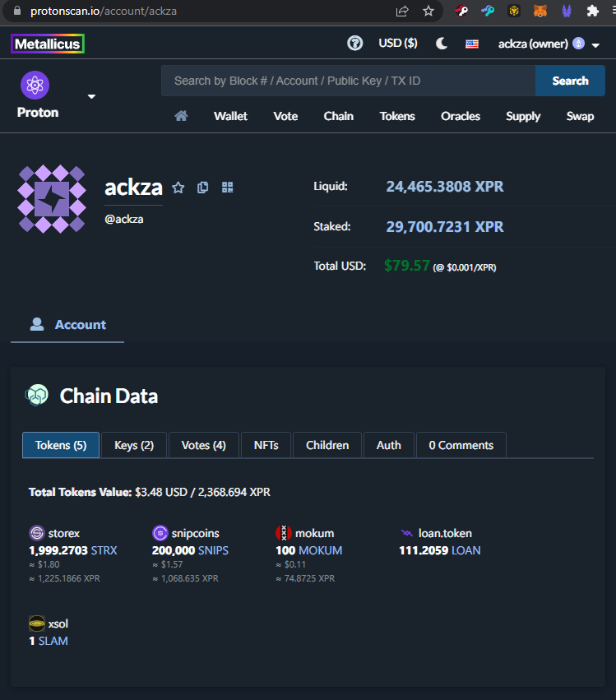Open the blue pin extension icon
Viewport: 616px width, 700px height.
(x=488, y=11)
